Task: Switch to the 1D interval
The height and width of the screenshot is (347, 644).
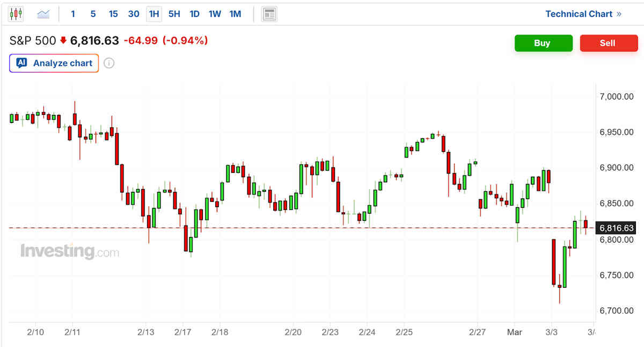Action: point(195,14)
